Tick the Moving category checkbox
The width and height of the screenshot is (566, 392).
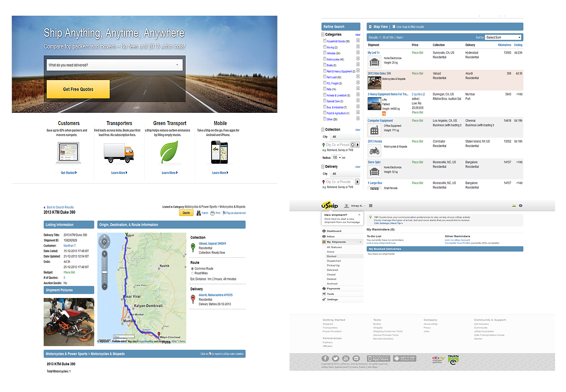click(325, 47)
